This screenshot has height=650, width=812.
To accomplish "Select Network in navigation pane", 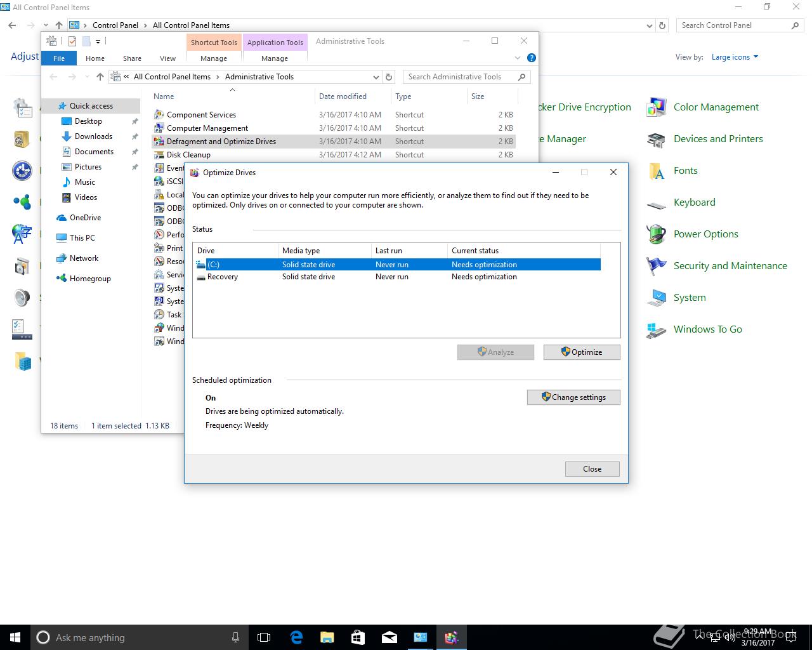I will click(84, 258).
